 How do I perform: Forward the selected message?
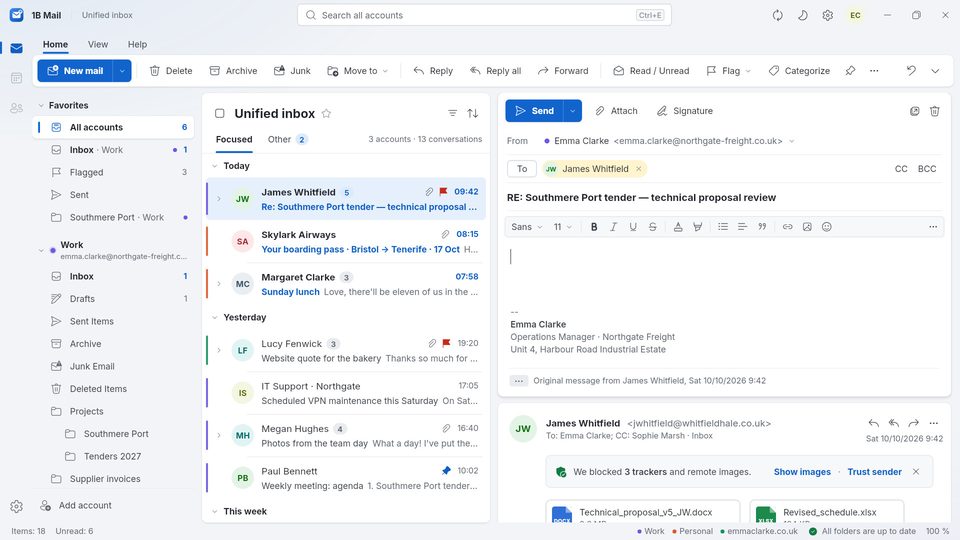(x=563, y=71)
